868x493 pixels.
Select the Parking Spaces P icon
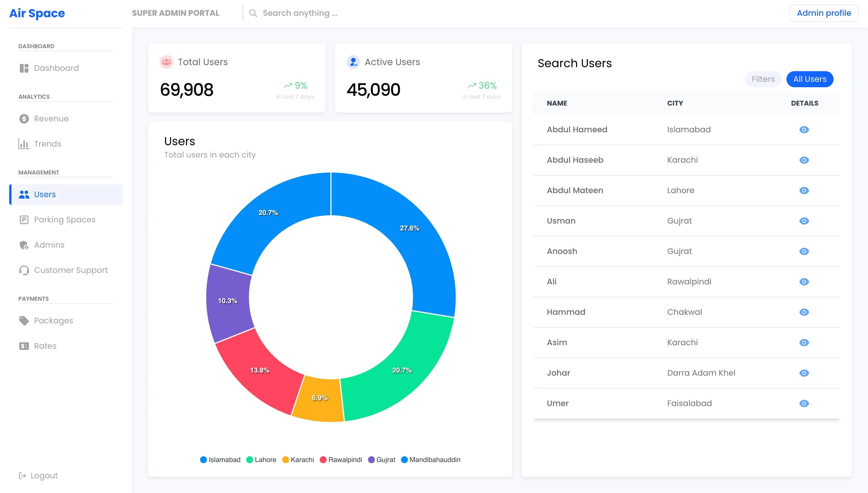click(x=24, y=220)
